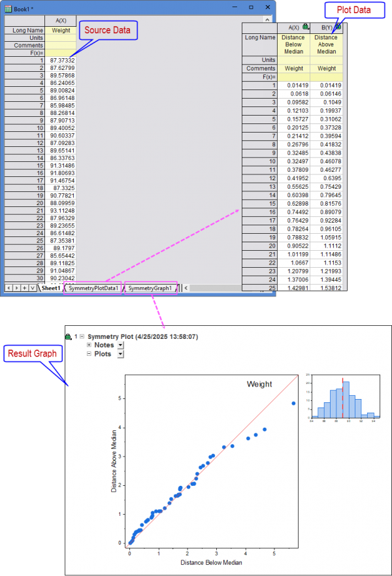Open the Notes dropdown arrow
Screen dimensions: 392x576
click(x=120, y=345)
